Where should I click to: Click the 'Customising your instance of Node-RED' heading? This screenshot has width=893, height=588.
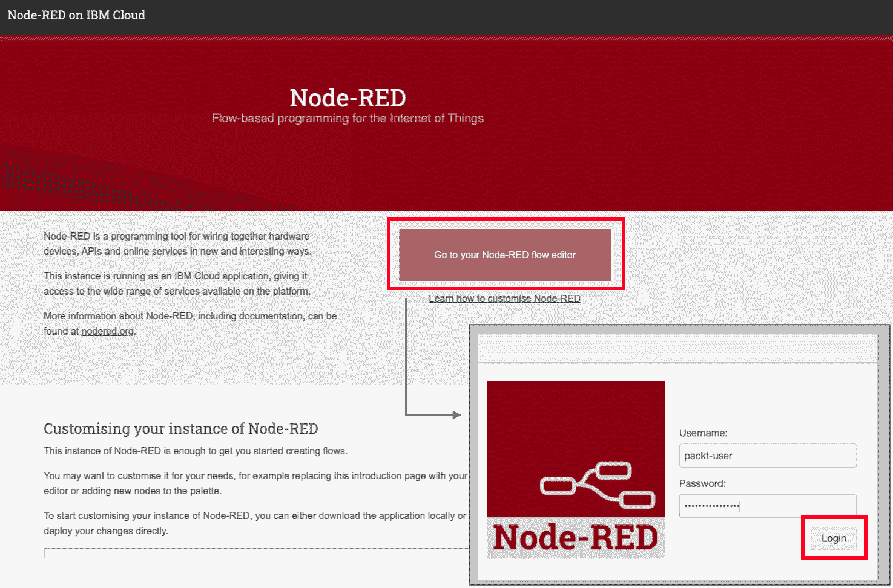[180, 429]
